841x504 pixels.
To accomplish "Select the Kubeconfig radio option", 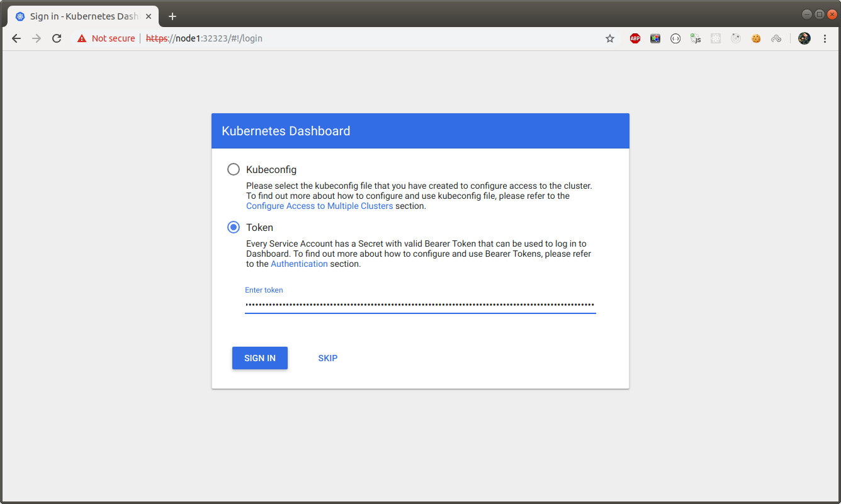I will [234, 169].
